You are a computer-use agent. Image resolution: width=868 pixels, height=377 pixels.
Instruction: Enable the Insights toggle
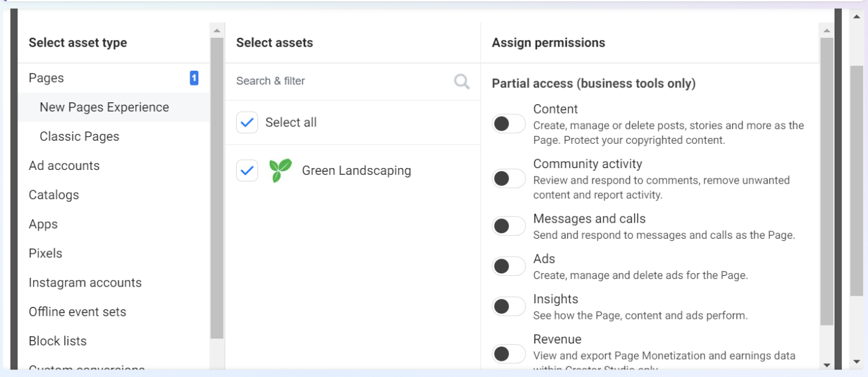pyautogui.click(x=508, y=306)
